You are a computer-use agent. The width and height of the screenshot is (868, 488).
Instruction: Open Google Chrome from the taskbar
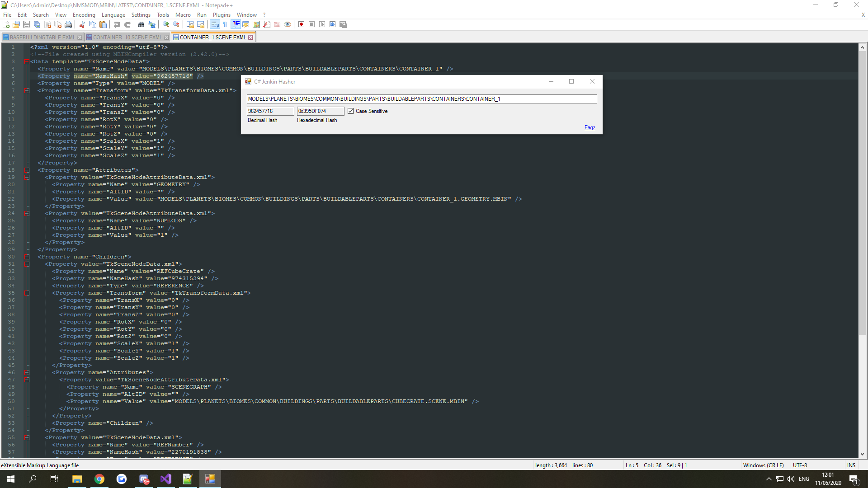pos(99,479)
